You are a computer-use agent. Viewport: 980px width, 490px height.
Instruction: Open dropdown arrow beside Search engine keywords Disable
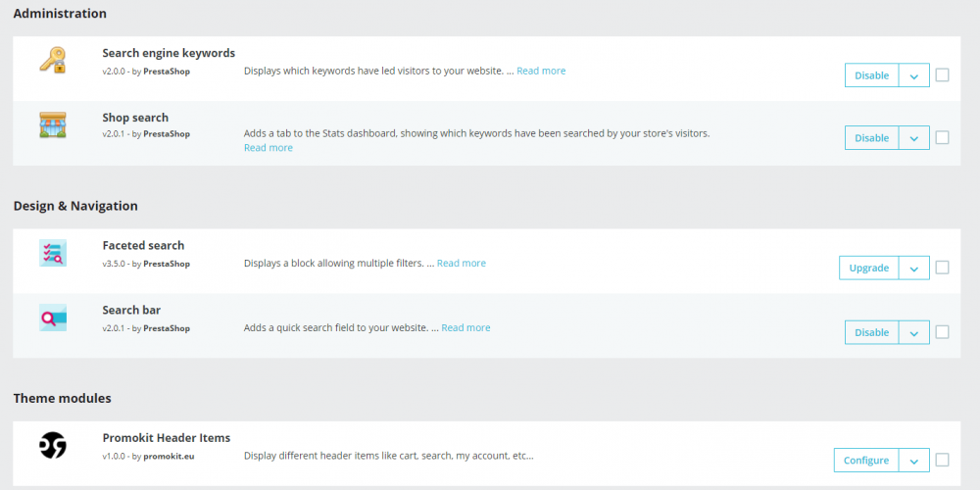coord(913,75)
